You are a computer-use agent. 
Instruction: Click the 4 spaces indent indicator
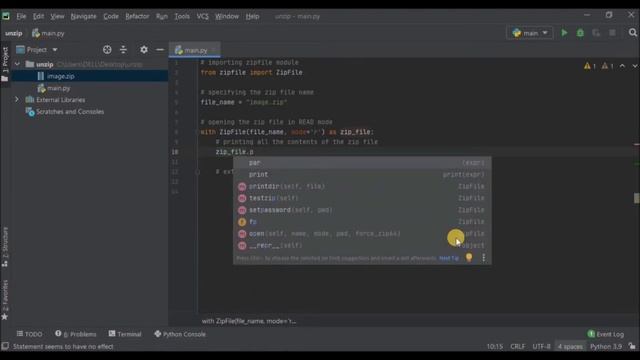pyautogui.click(x=570, y=346)
